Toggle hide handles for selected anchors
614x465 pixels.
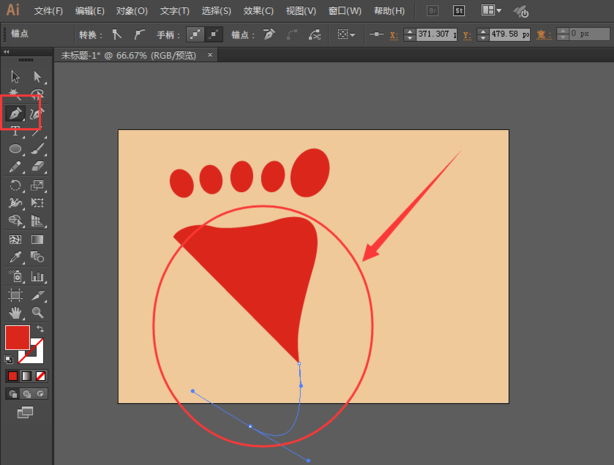(x=213, y=33)
